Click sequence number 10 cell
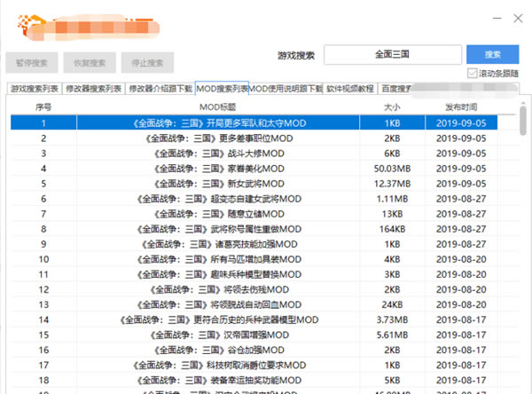532x394 pixels. click(43, 259)
